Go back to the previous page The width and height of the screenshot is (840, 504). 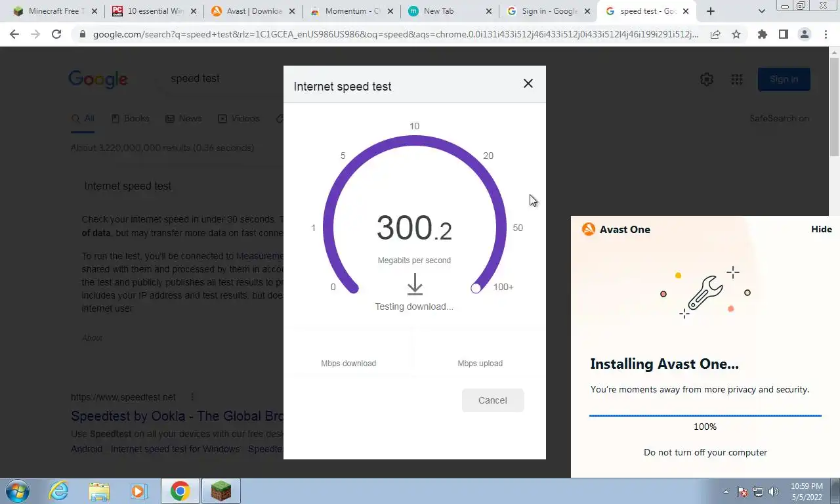point(14,34)
